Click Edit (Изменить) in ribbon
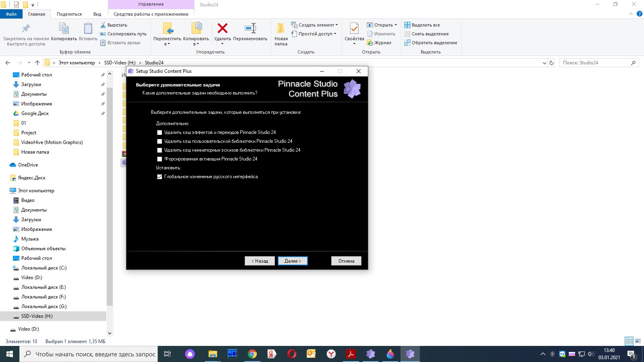 click(x=381, y=34)
